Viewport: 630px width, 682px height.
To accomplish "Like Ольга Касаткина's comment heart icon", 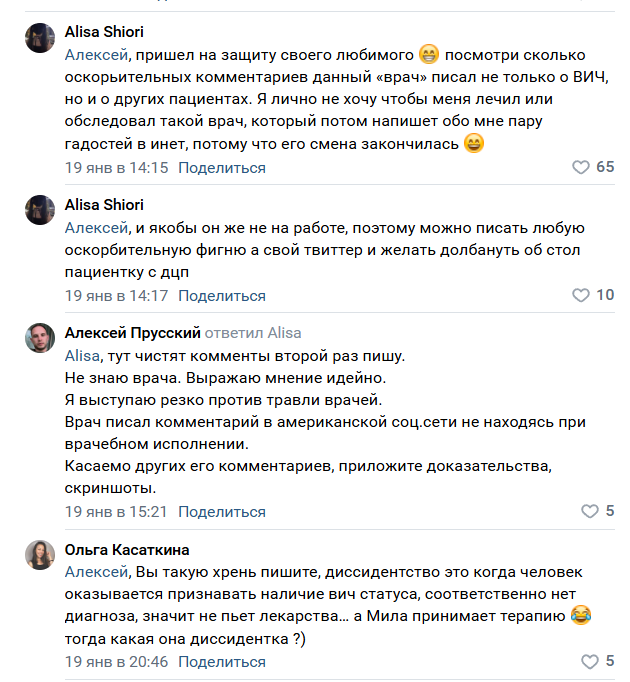I will (x=590, y=662).
